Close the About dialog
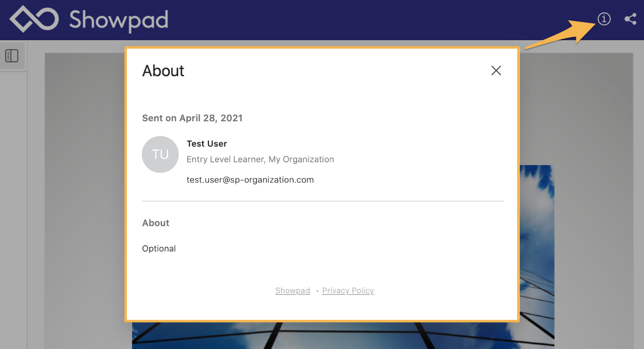The width and height of the screenshot is (644, 349). click(x=496, y=70)
